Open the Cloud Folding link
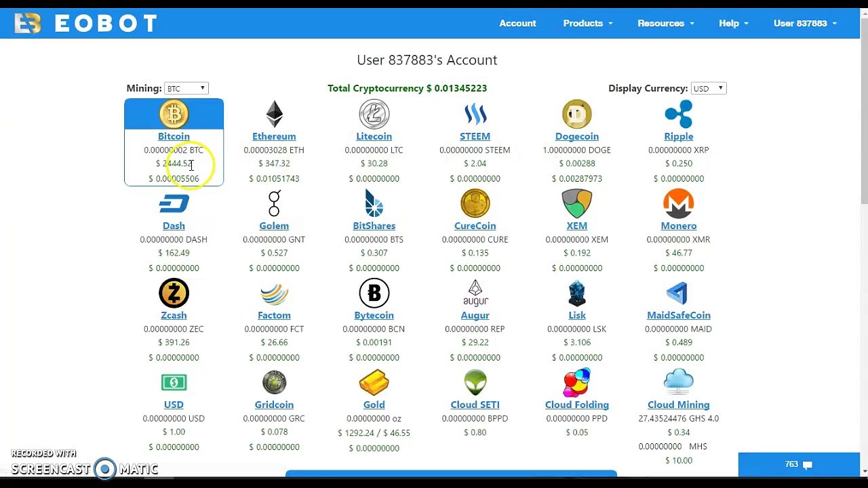Screen dimensions: 868x488 click(x=576, y=405)
